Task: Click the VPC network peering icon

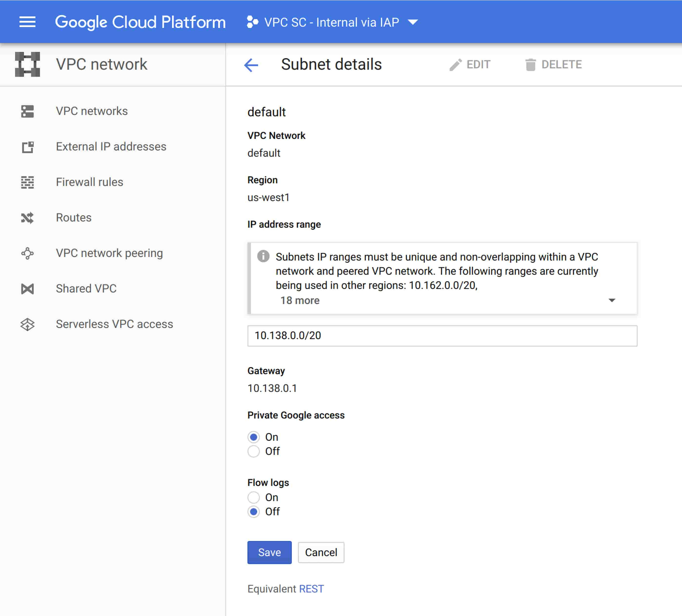Action: click(27, 252)
